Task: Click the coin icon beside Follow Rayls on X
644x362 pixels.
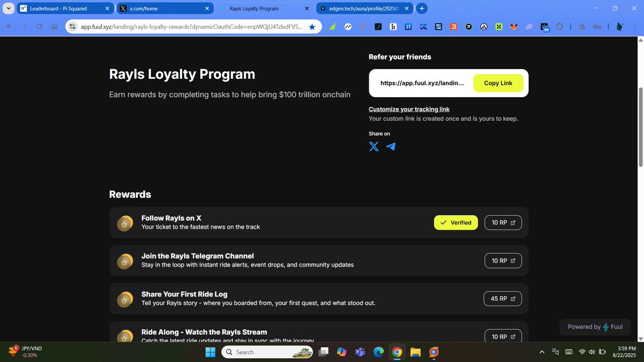Action: (125, 223)
